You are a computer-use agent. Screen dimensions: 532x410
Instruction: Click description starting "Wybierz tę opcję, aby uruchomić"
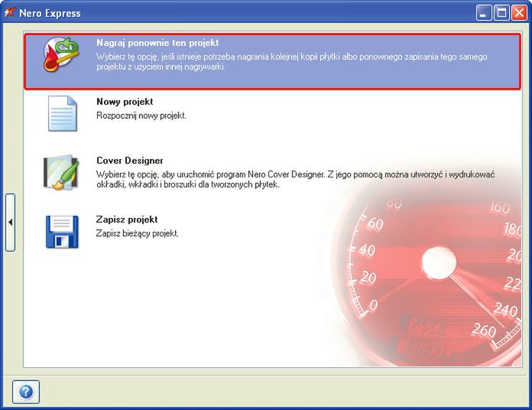(296, 179)
